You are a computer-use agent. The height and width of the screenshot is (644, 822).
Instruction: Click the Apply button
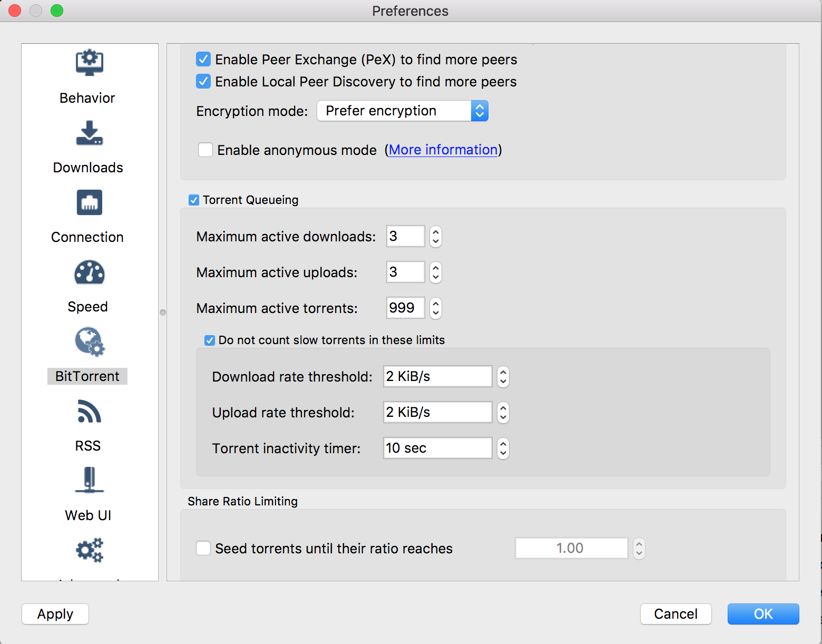[55, 613]
